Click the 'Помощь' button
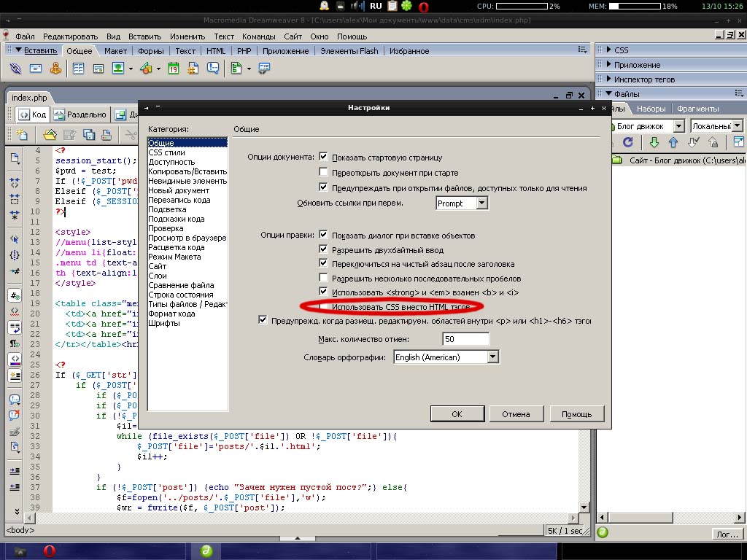This screenshot has height=560, width=747. coord(576,414)
